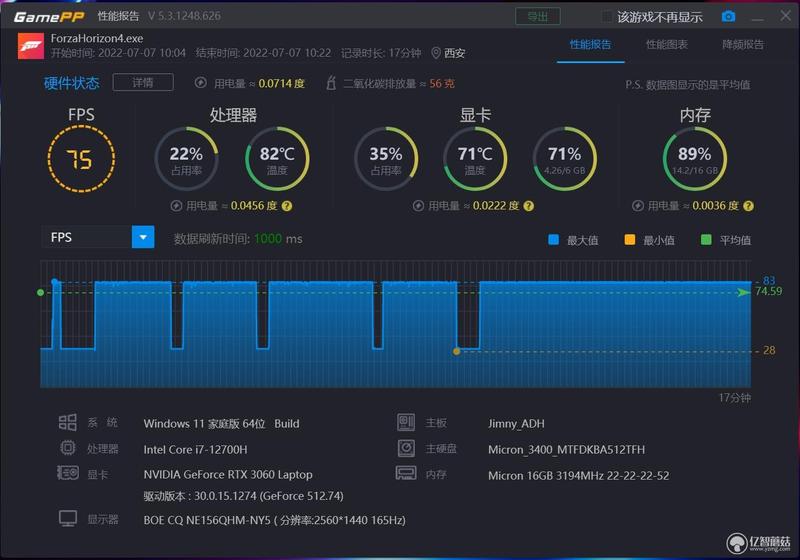The width and height of the screenshot is (800, 560).
Task: Click the 1000 ms refresh time value
Action: [x=278, y=239]
